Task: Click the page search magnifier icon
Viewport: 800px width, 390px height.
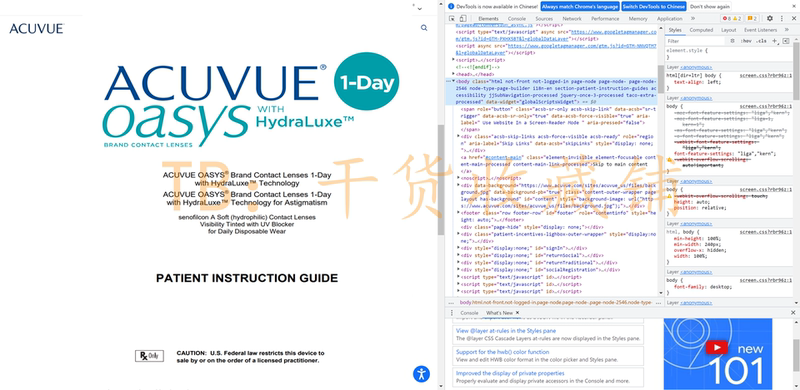Action: click(424, 28)
